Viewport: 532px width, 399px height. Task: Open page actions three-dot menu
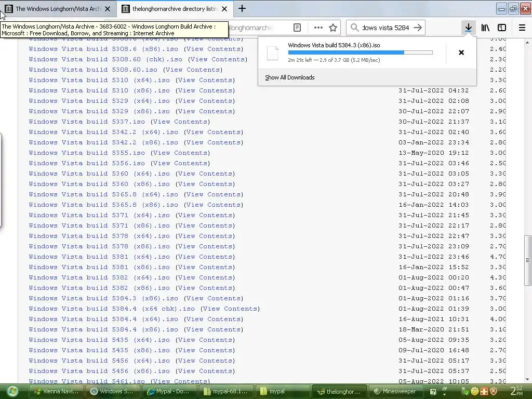click(x=318, y=28)
